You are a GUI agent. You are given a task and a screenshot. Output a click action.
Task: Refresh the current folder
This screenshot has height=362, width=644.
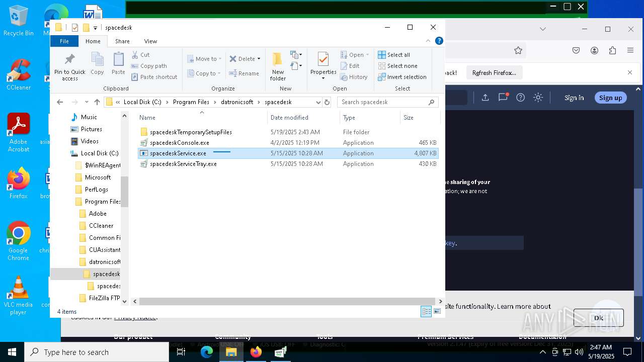click(x=327, y=102)
